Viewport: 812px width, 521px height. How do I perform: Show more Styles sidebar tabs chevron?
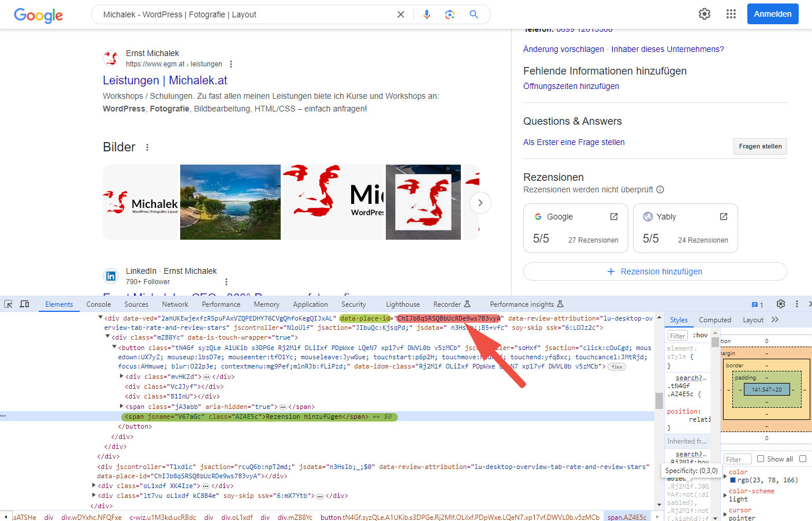point(775,319)
